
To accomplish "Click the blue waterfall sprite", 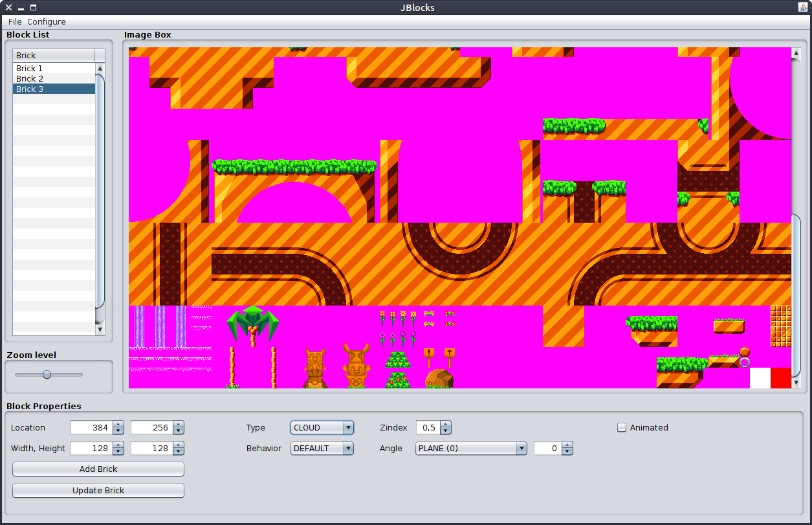I will (x=160, y=326).
